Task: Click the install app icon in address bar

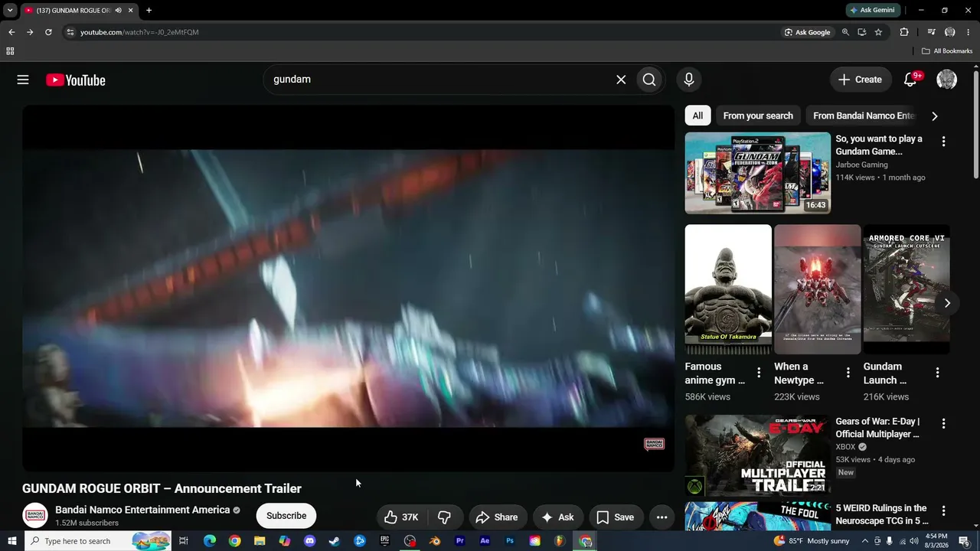Action: point(862,32)
